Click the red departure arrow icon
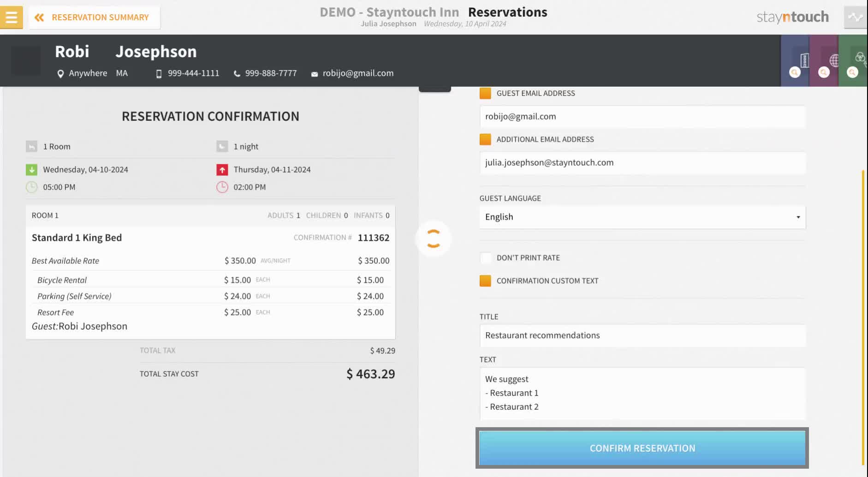The height and width of the screenshot is (477, 868). click(222, 170)
